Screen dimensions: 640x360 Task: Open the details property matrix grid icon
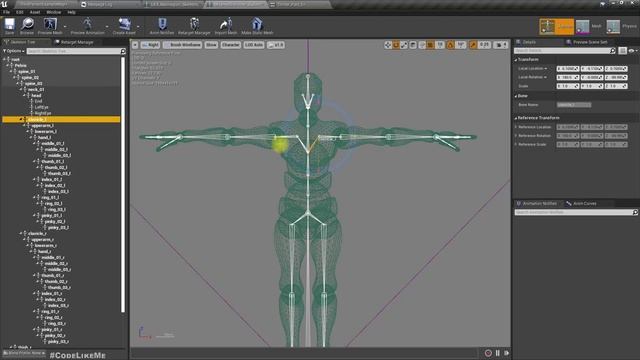point(622,51)
